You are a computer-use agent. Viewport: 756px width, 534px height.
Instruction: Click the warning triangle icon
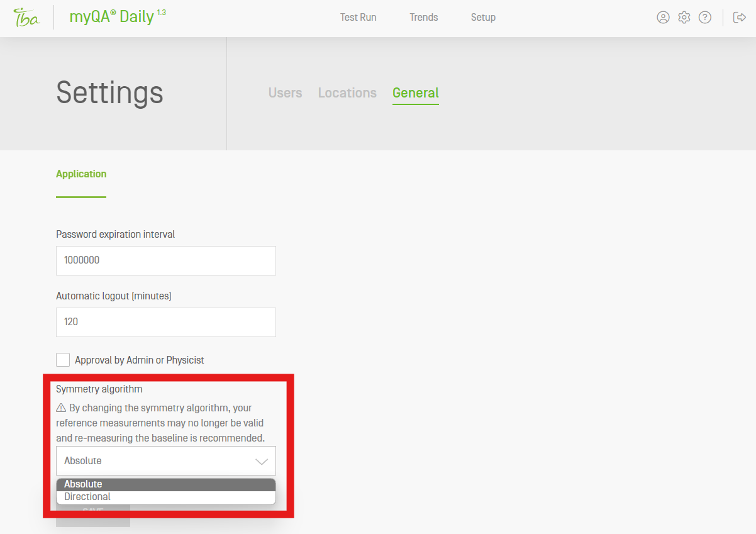[61, 408]
